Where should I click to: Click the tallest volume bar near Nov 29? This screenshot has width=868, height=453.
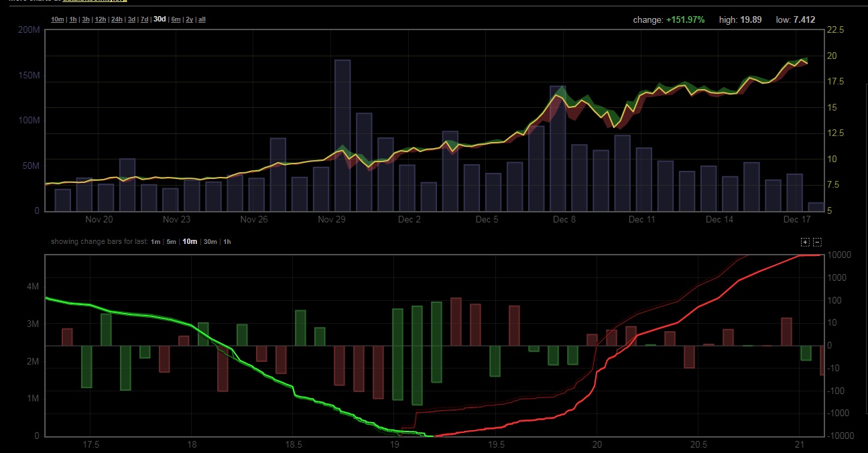click(x=343, y=135)
